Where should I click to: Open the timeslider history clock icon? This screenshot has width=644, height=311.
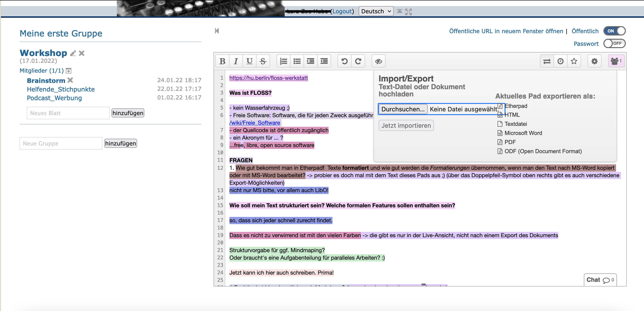(561, 61)
